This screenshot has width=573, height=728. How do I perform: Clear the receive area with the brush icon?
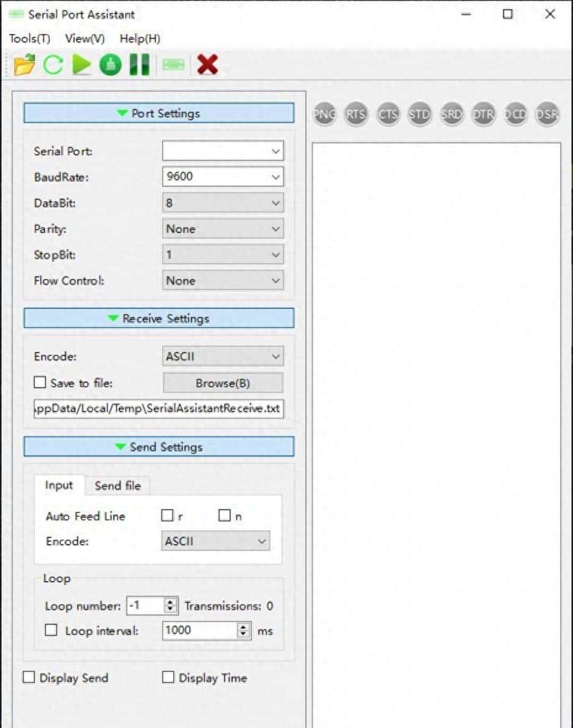point(110,63)
